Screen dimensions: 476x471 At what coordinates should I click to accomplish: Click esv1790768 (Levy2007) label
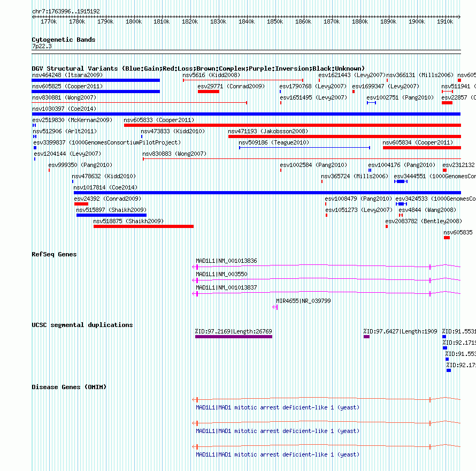[x=313, y=86]
